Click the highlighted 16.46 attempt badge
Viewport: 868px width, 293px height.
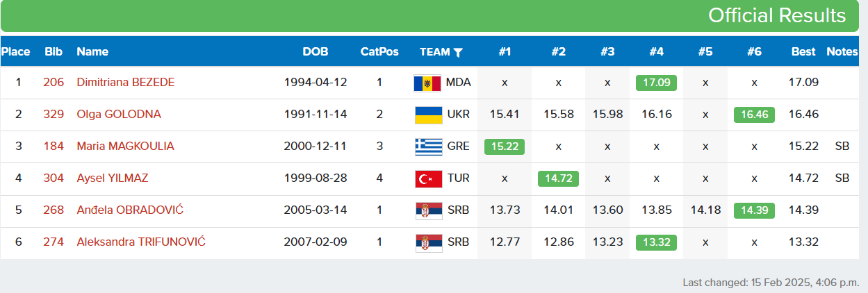point(754,115)
